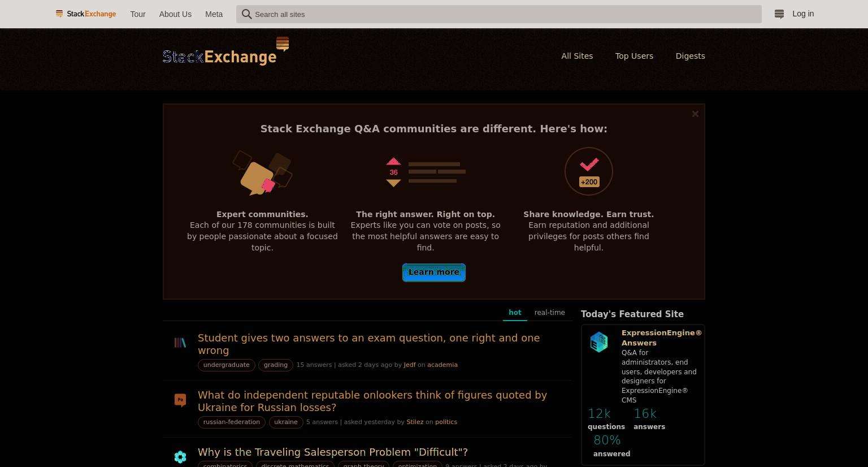Go to Top Users
The width and height of the screenshot is (868, 467).
click(634, 56)
